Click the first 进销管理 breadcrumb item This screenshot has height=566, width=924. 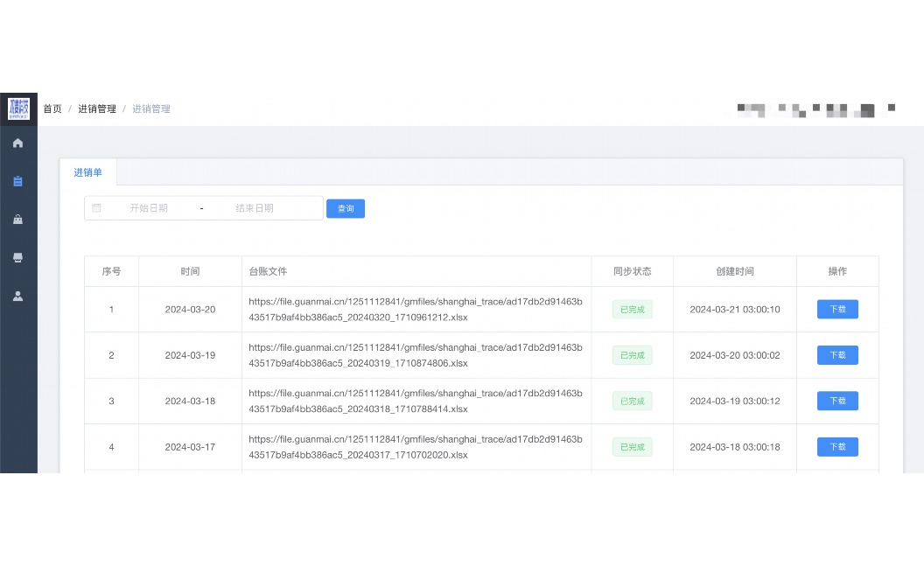pyautogui.click(x=97, y=109)
